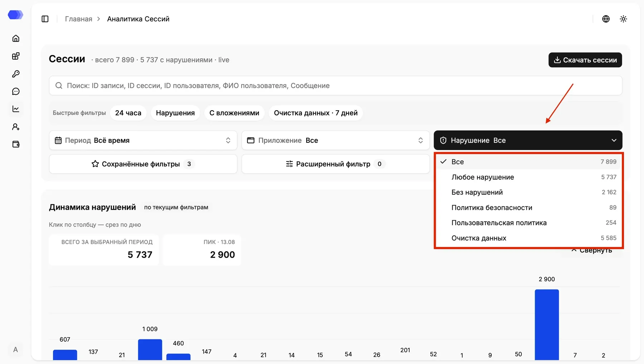Focus the session search input field

point(336,86)
